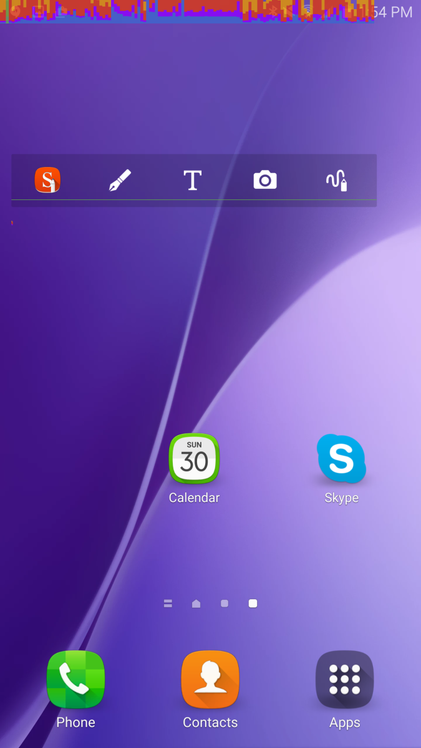
Task: Open the Apps drawer grid icon
Action: pos(345,679)
